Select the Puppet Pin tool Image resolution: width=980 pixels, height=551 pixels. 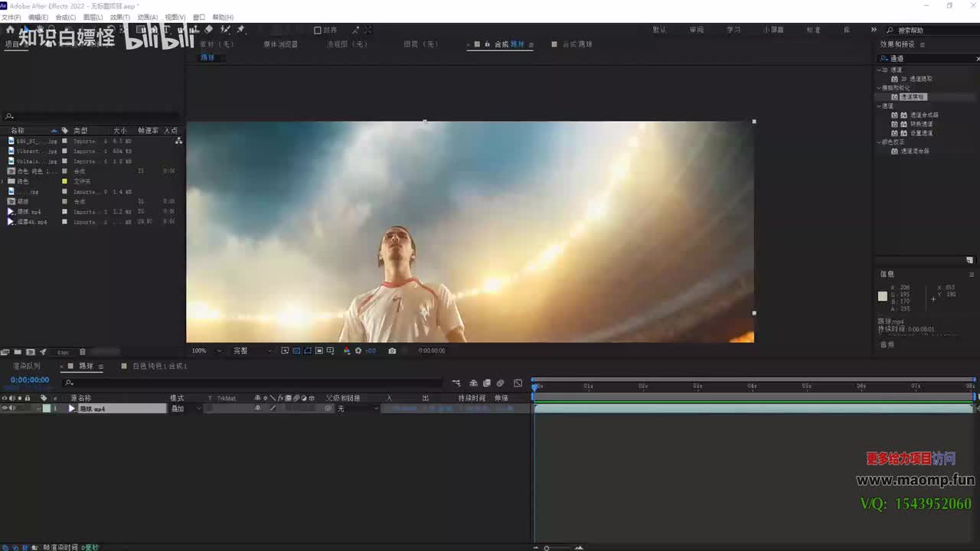[x=240, y=30]
